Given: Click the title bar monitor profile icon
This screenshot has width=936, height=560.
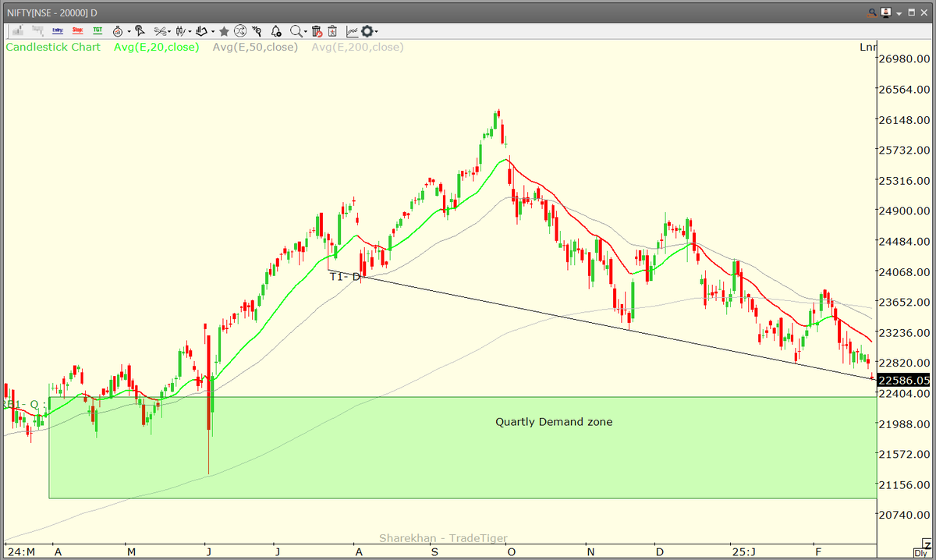Looking at the screenshot, I should pyautogui.click(x=886, y=12).
